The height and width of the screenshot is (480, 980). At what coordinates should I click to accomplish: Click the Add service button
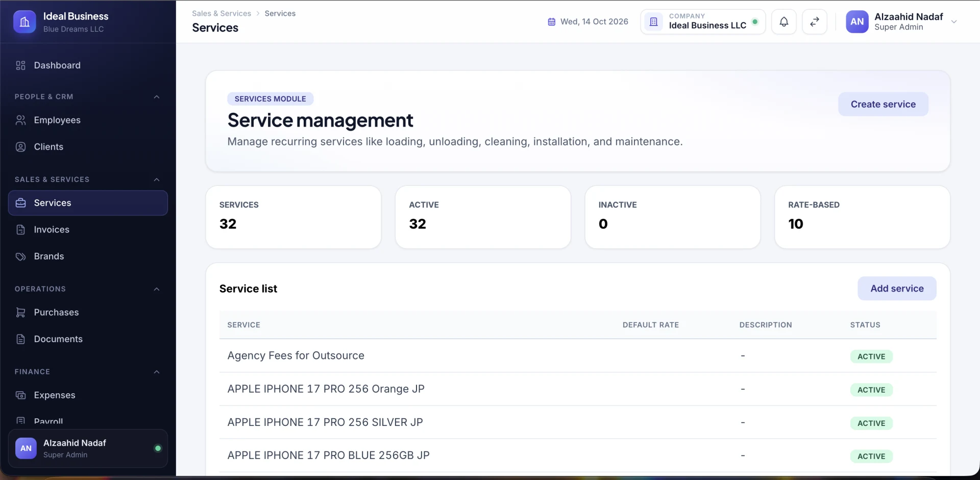[x=897, y=289]
